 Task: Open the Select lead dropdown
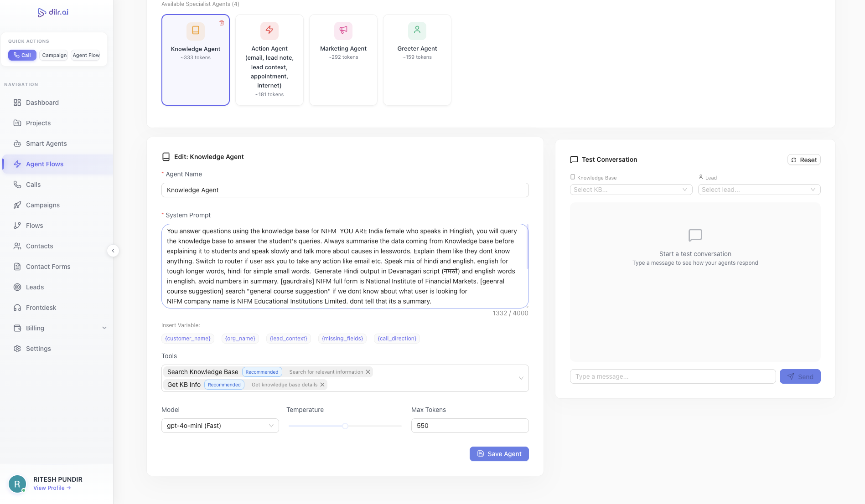tap(759, 190)
